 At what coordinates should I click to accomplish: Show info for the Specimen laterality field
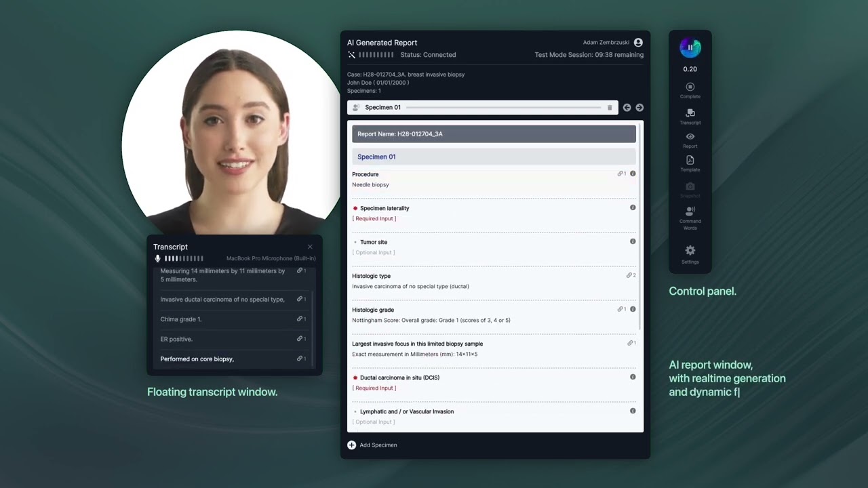[x=633, y=207]
